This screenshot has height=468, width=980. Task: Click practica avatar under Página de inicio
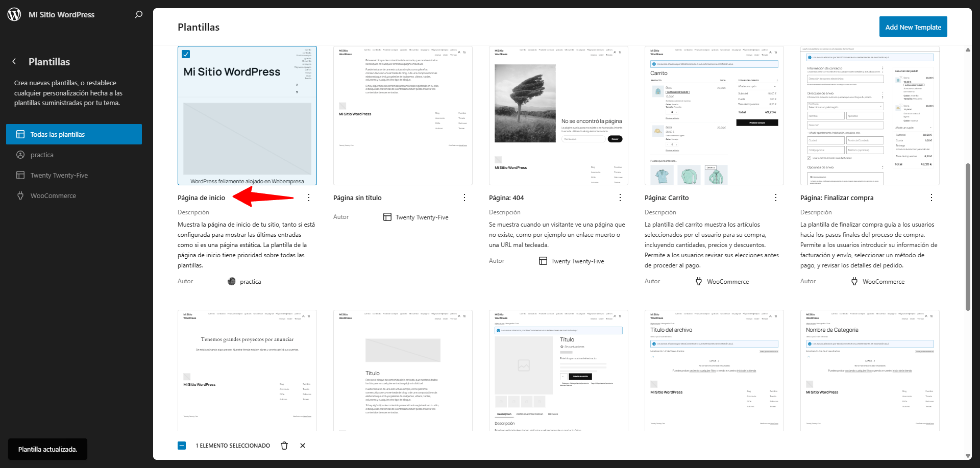[x=232, y=281]
